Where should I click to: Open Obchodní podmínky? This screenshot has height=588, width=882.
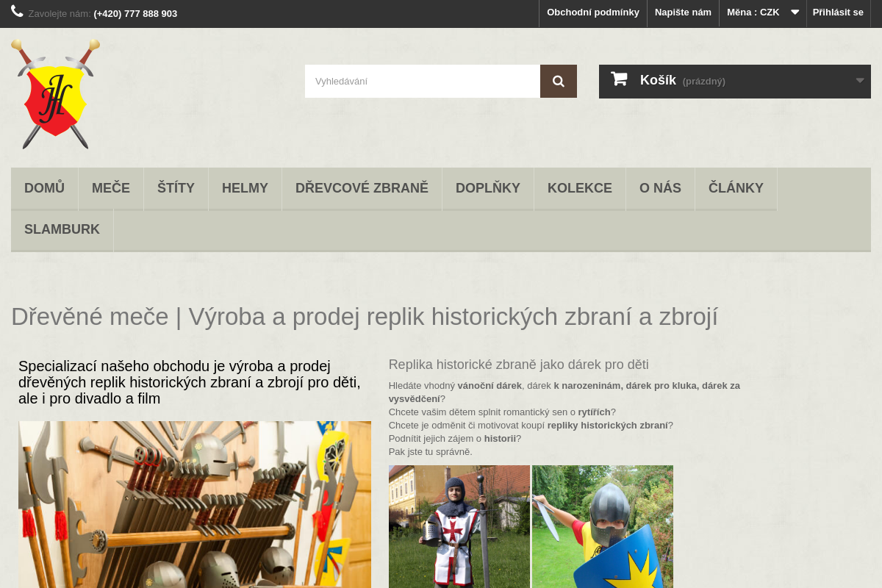point(593,12)
